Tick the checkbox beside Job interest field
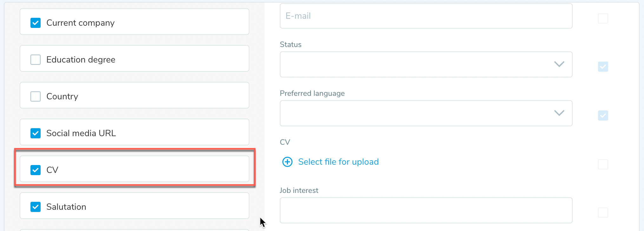Image resolution: width=644 pixels, height=231 pixels. point(603,213)
